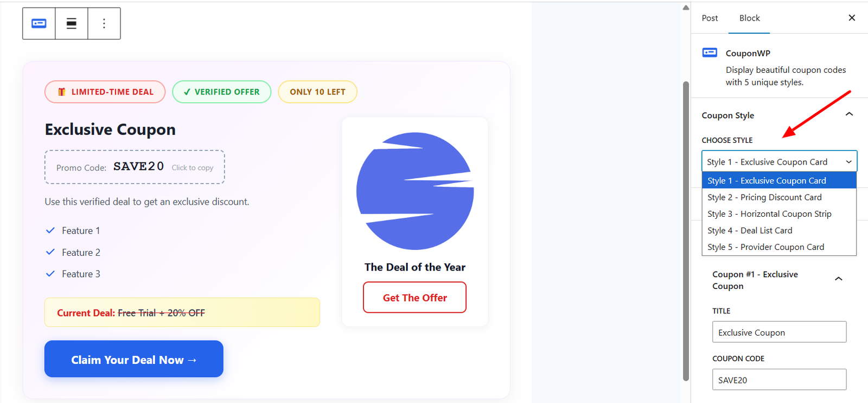Open the block options three-dot menu
The width and height of the screenshot is (868, 403).
(104, 23)
